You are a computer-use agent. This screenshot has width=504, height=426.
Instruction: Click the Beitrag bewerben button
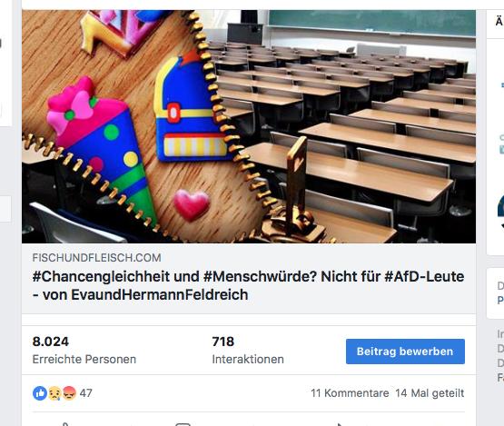click(x=405, y=352)
